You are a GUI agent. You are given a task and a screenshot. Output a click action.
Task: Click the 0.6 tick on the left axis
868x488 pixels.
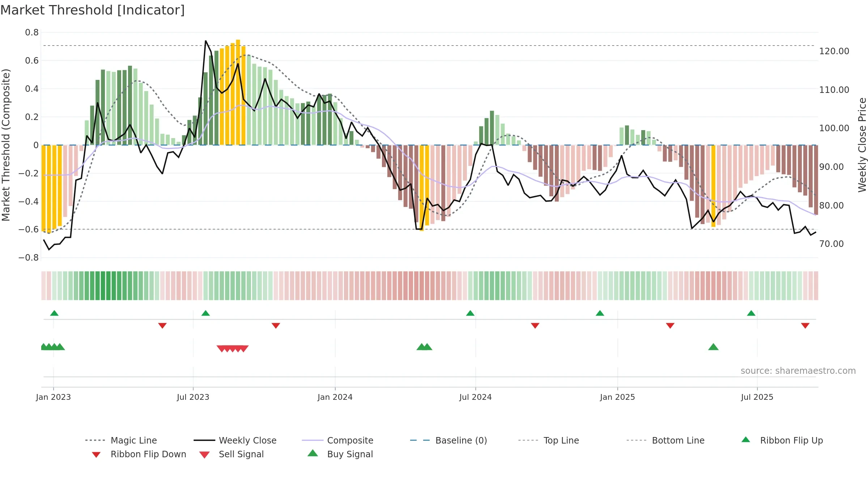coord(32,61)
